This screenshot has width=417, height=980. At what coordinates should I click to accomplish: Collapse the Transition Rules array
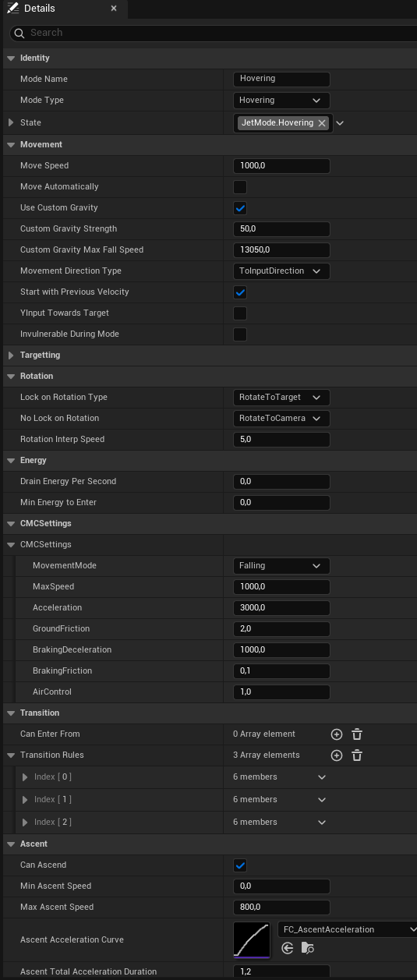click(x=10, y=755)
